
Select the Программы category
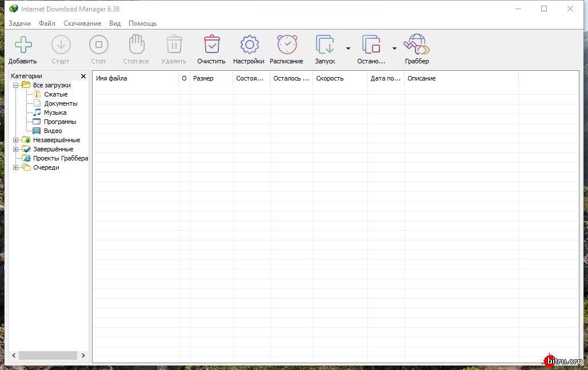[60, 122]
